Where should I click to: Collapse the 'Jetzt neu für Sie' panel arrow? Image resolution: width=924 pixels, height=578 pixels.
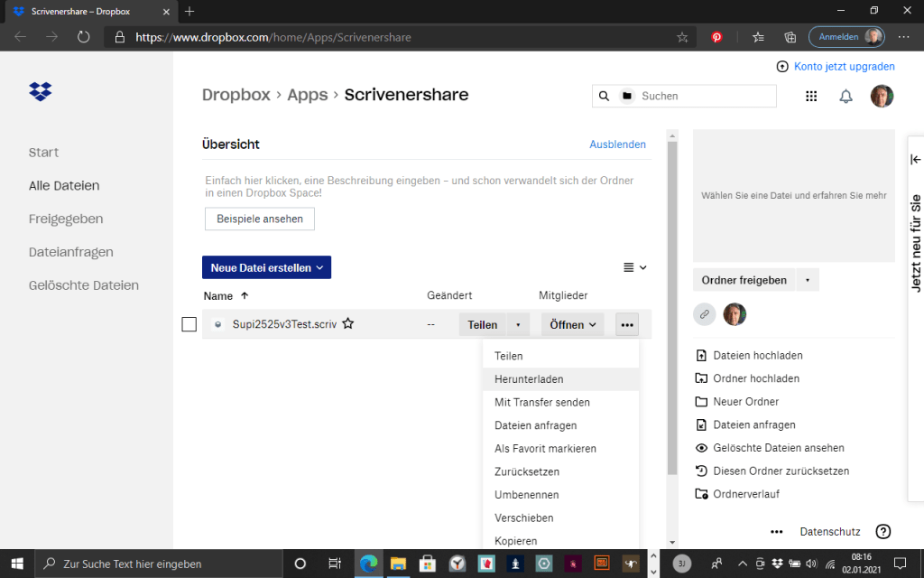pos(916,160)
